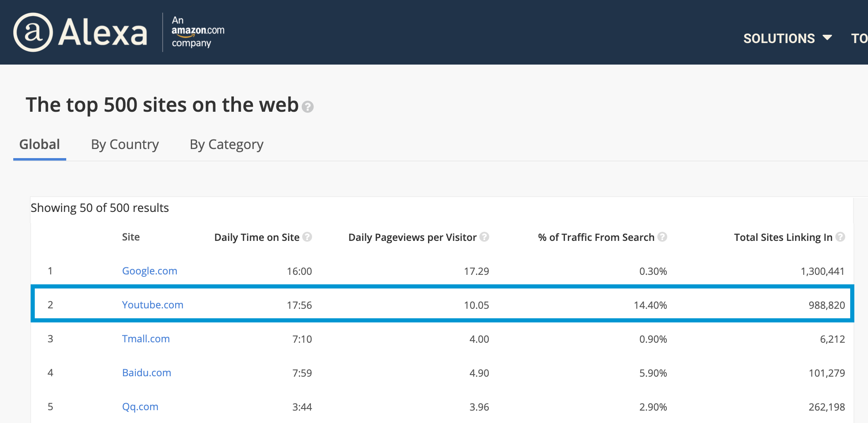Visit the Tmall.com link
Viewport: 868px width, 423px height.
[x=146, y=339]
